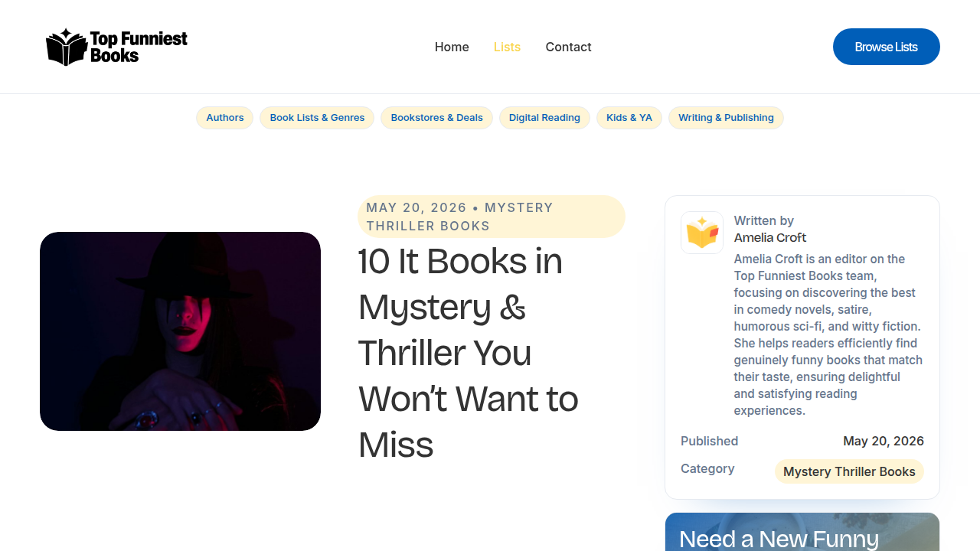This screenshot has width=980, height=551.
Task: Click the Category label in sidebar
Action: (707, 468)
